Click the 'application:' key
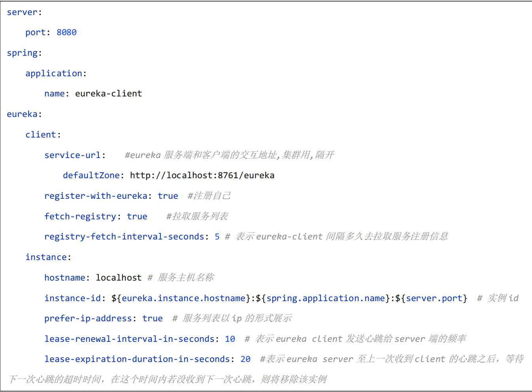This screenshot has width=532, height=392. point(56,73)
